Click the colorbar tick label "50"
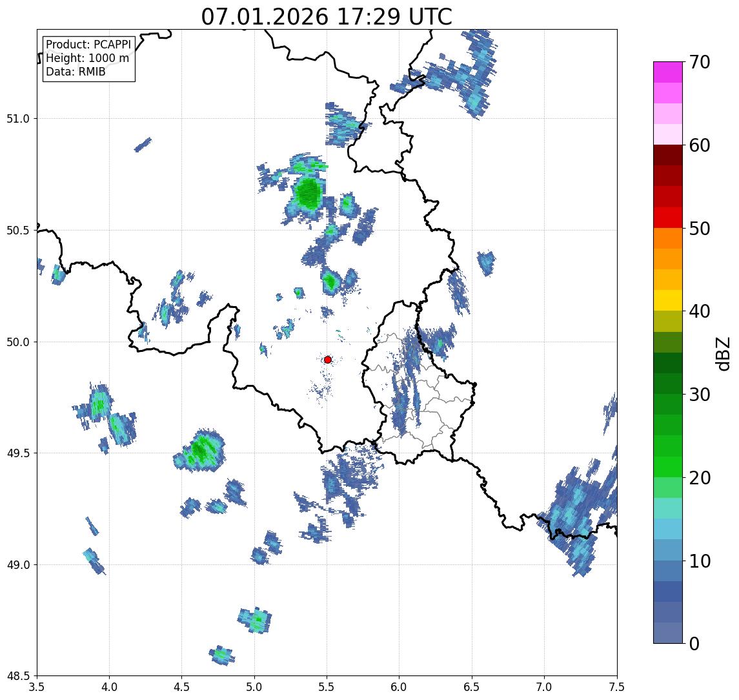Image resolution: width=739 pixels, height=700 pixels. click(700, 229)
